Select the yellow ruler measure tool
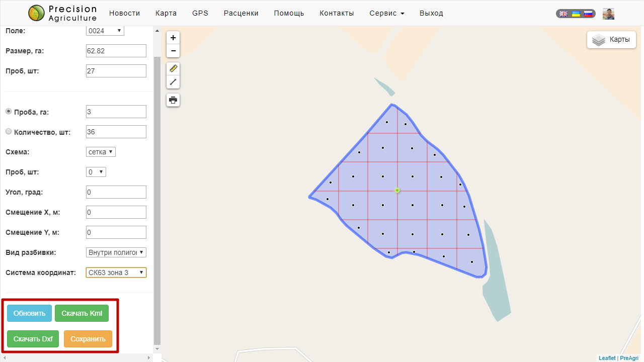 coord(173,69)
